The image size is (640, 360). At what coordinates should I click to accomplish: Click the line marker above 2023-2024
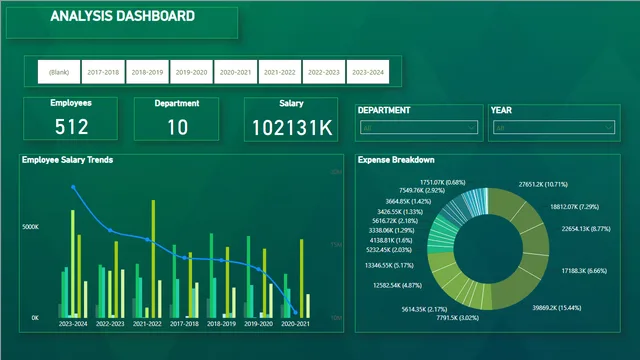73,187
